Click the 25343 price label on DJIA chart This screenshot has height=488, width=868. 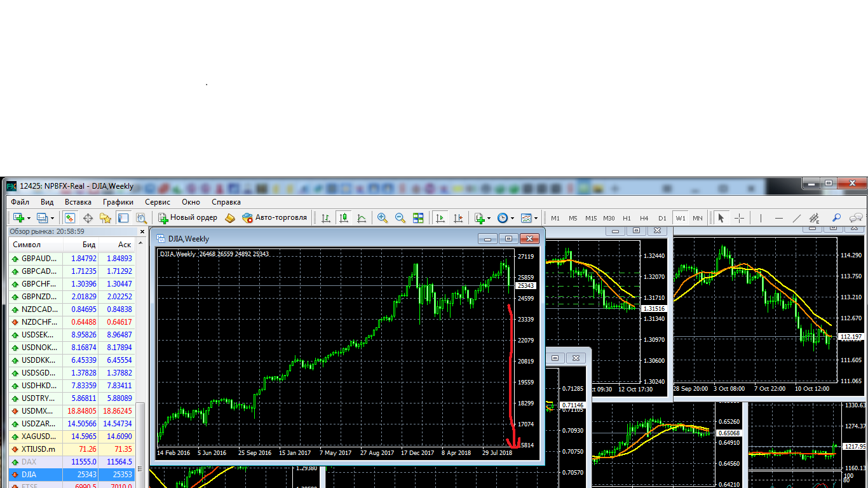tap(526, 286)
